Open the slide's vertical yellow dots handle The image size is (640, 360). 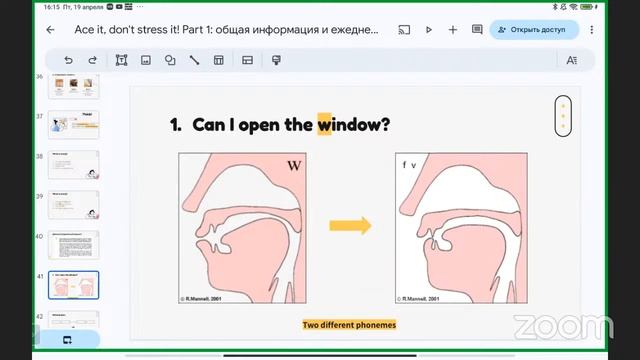(x=563, y=116)
